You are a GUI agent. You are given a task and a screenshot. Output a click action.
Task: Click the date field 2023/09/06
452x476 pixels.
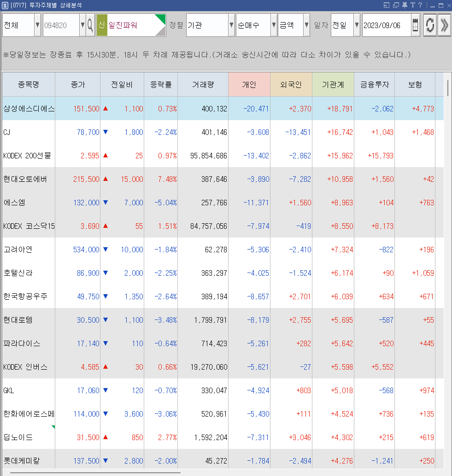(x=387, y=25)
